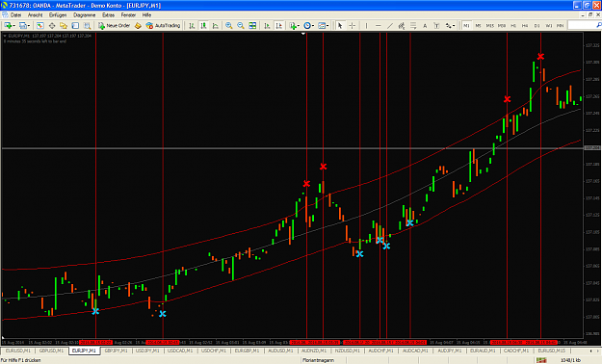602x364 pixels.
Task: Select the Fibonacci retracement tool
Action: (413, 25)
